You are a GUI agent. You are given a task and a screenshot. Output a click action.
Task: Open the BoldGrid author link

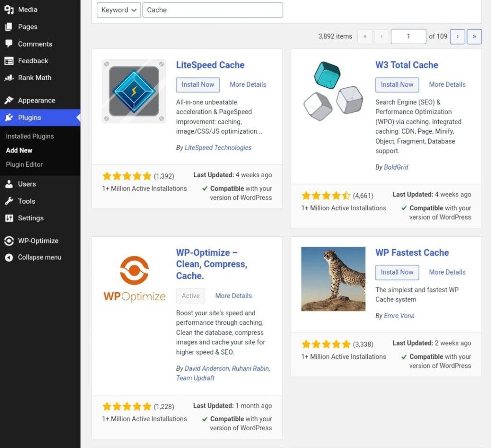(396, 167)
